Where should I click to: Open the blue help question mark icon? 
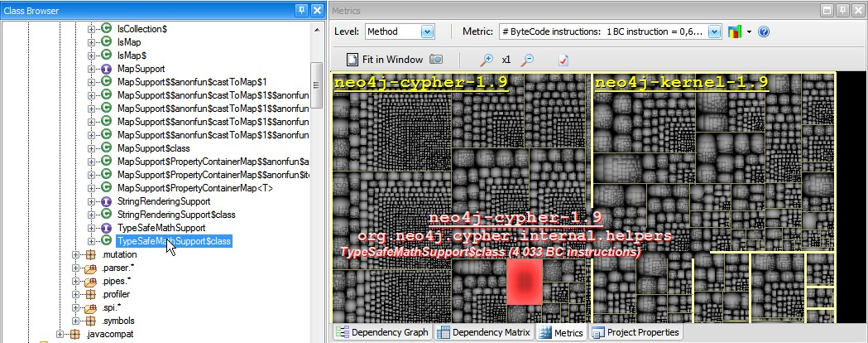pos(764,31)
